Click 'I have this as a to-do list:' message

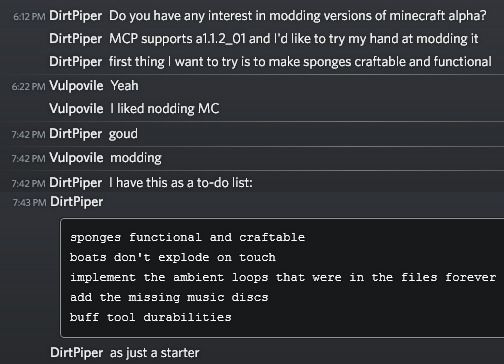tap(181, 183)
